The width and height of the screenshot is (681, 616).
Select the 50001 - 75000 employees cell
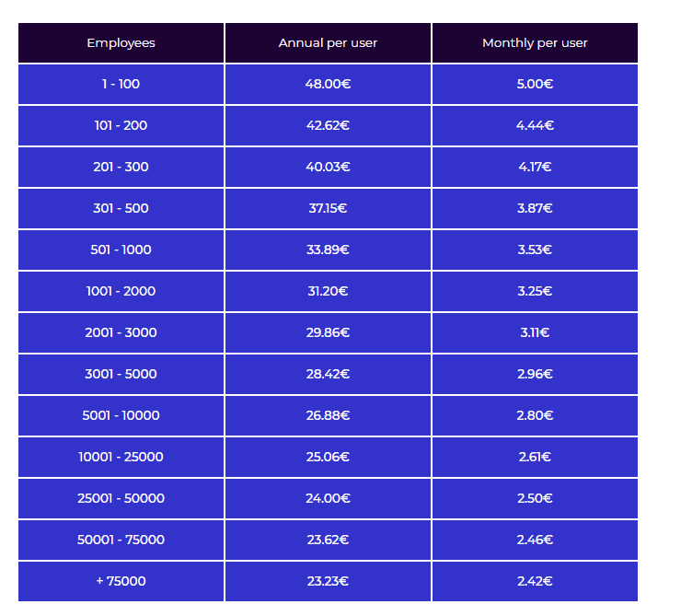(121, 540)
